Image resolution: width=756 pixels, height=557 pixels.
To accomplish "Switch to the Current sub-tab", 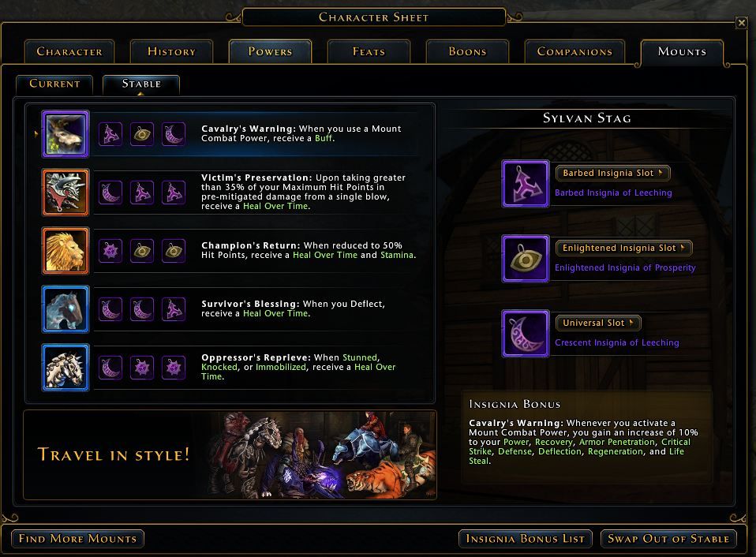I will point(54,84).
